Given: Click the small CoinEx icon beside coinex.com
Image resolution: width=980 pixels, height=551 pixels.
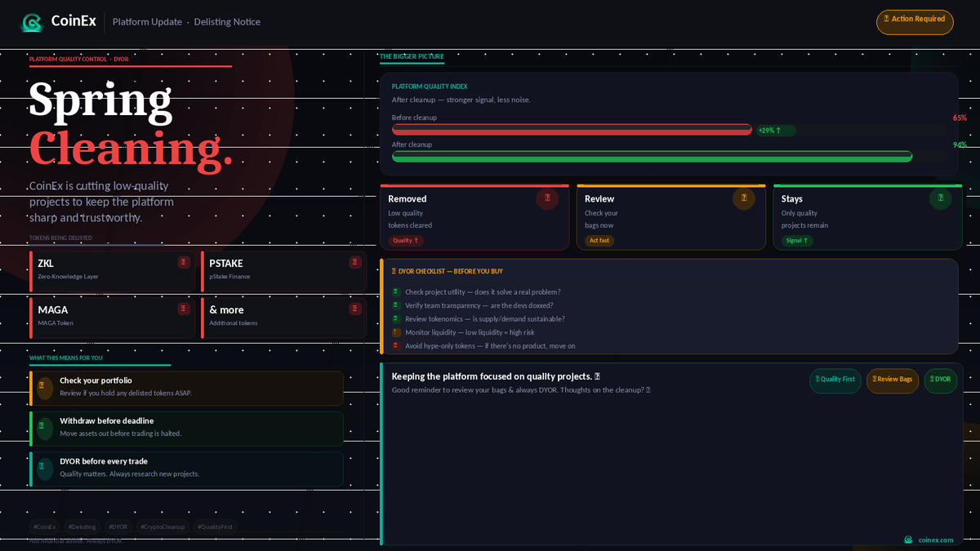Looking at the screenshot, I should (908, 540).
